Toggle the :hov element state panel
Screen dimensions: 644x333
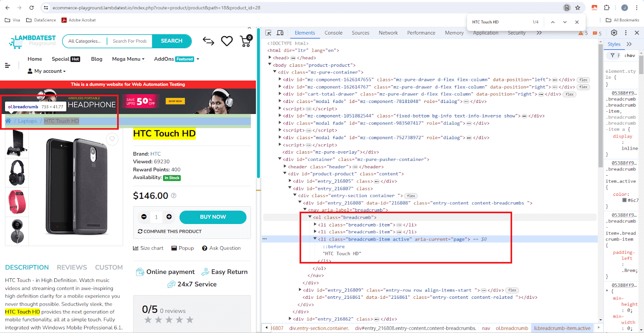point(630,55)
